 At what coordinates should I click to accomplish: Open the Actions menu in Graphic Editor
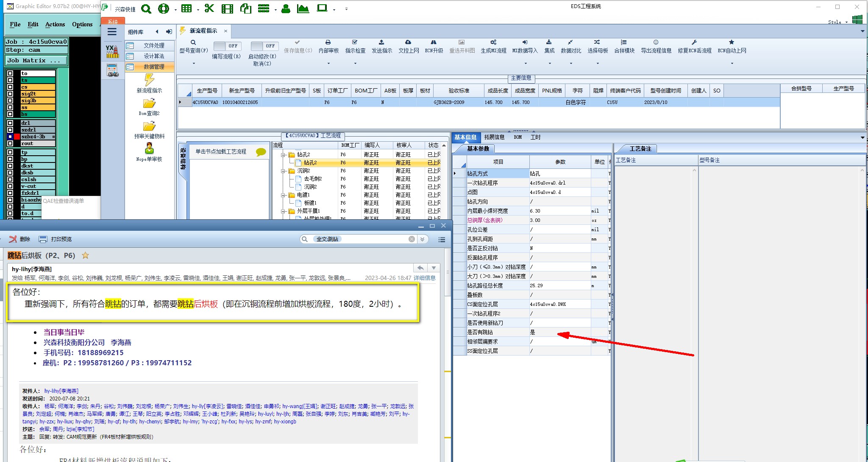coord(55,24)
